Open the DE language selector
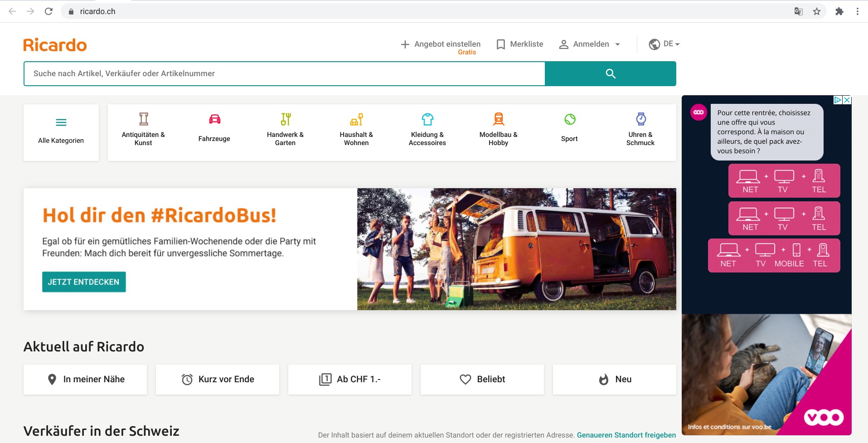The image size is (868, 443). [x=664, y=44]
